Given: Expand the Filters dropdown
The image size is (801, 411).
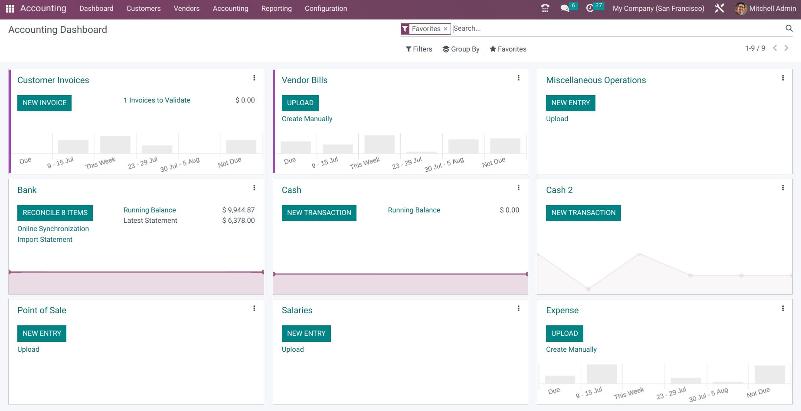Looking at the screenshot, I should 419,49.
